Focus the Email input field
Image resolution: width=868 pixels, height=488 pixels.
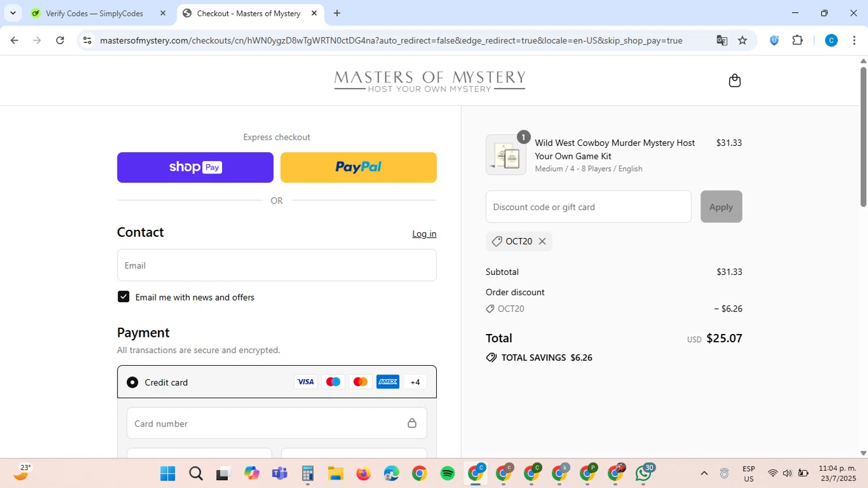277,265
